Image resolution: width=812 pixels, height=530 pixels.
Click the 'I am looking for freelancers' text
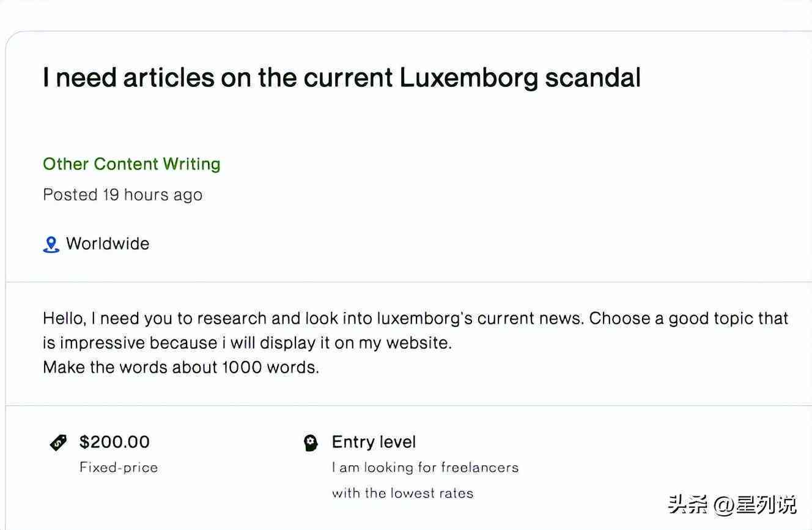coord(425,468)
